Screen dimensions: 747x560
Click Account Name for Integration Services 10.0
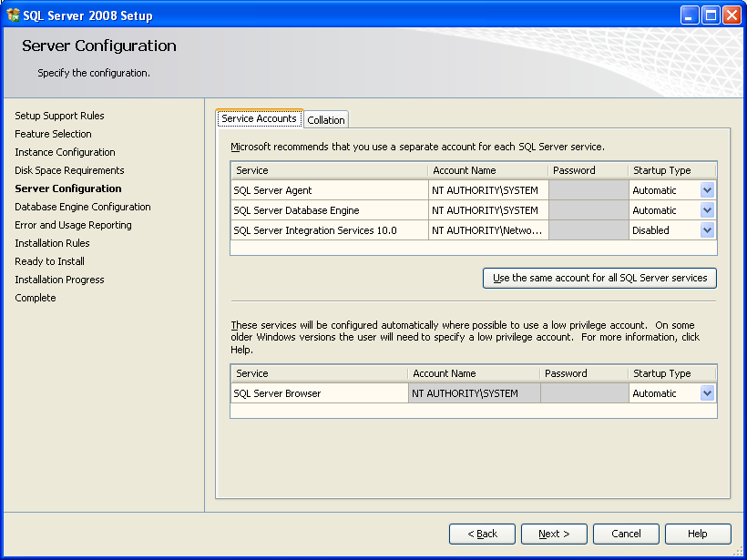[x=488, y=230]
